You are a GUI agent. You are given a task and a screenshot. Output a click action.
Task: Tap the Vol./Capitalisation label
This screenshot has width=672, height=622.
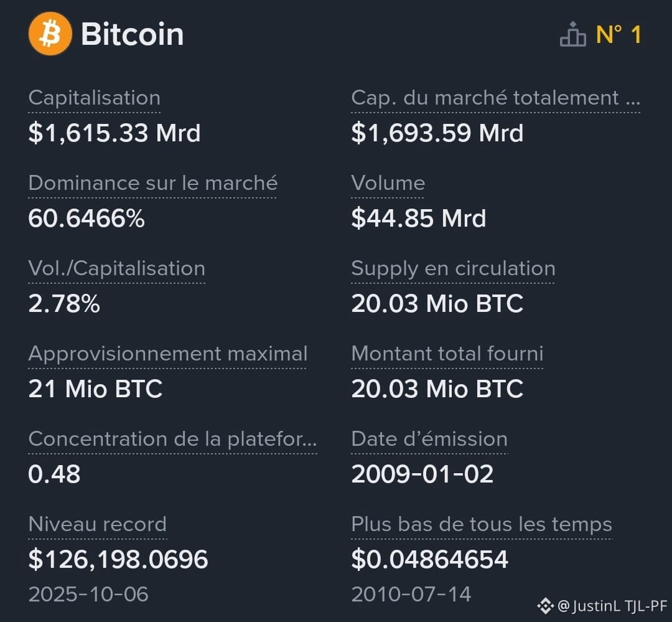116,268
